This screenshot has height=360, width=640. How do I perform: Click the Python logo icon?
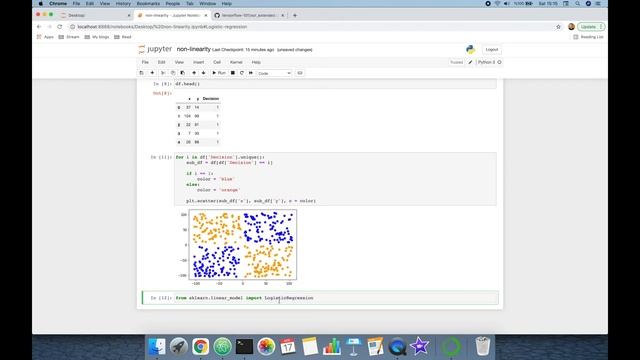pyautogui.click(x=471, y=49)
